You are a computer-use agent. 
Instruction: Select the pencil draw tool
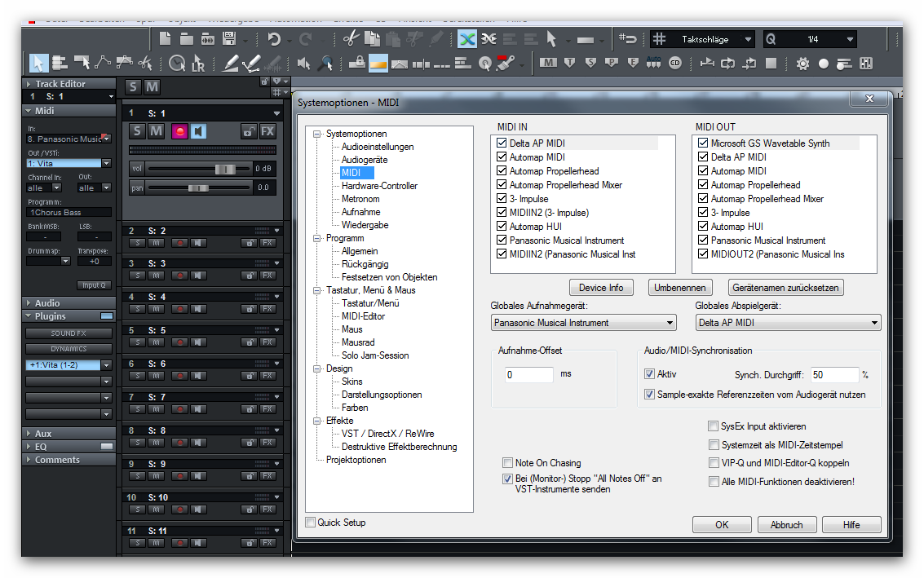point(230,63)
